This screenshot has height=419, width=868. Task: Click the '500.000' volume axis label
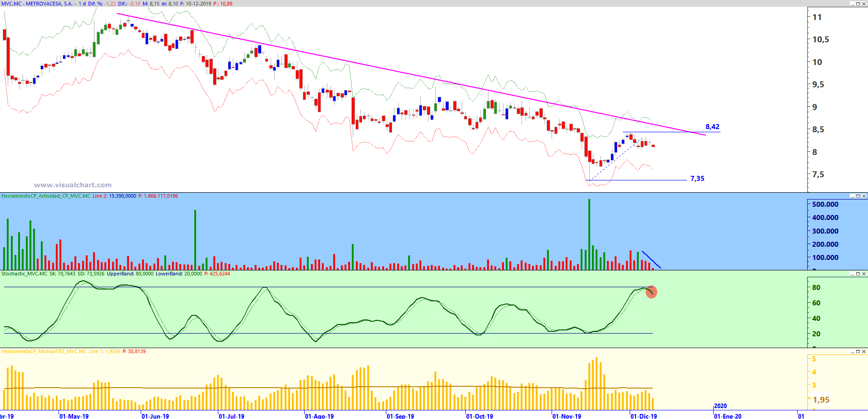point(825,205)
